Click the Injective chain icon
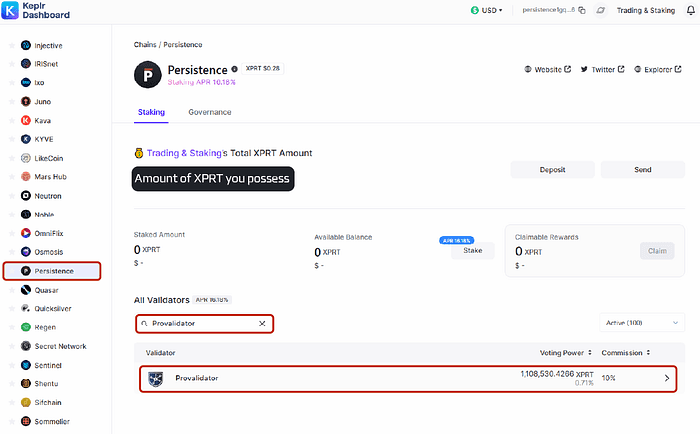Image resolution: width=700 pixels, height=434 pixels. (26, 45)
